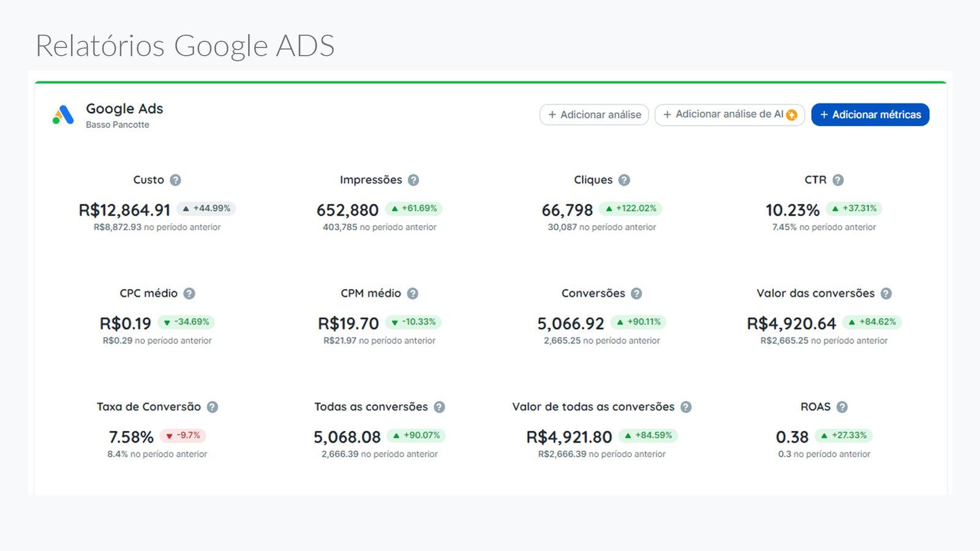Click the Google Ads logo icon
980x551 pixels.
pyautogui.click(x=63, y=114)
